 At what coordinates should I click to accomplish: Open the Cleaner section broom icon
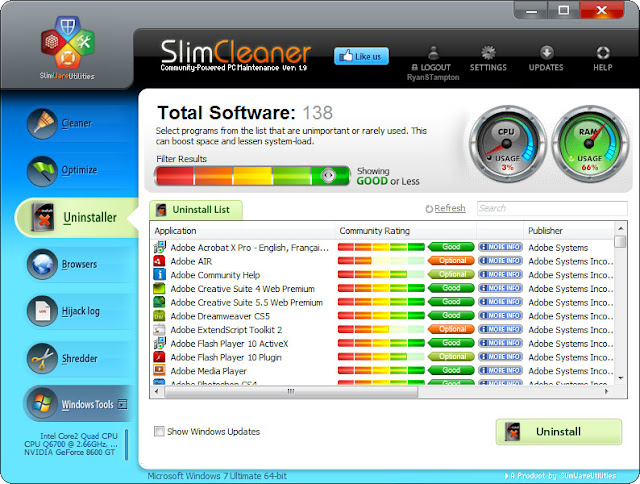[42, 124]
